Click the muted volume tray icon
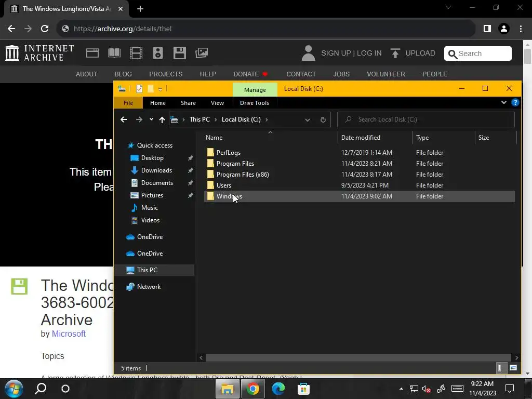532x399 pixels. coord(427,389)
